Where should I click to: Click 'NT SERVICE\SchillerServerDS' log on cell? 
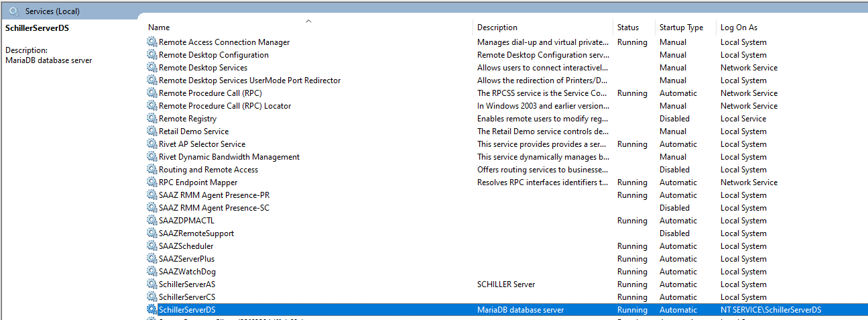[x=771, y=310]
